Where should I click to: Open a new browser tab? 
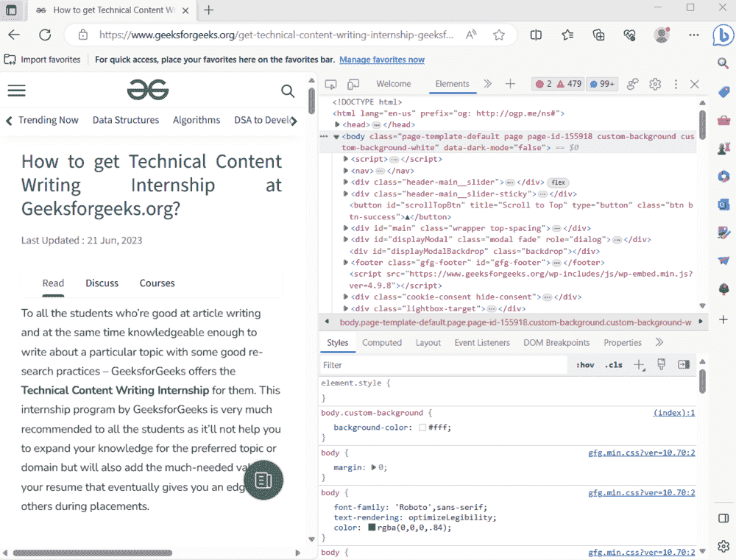(x=209, y=10)
